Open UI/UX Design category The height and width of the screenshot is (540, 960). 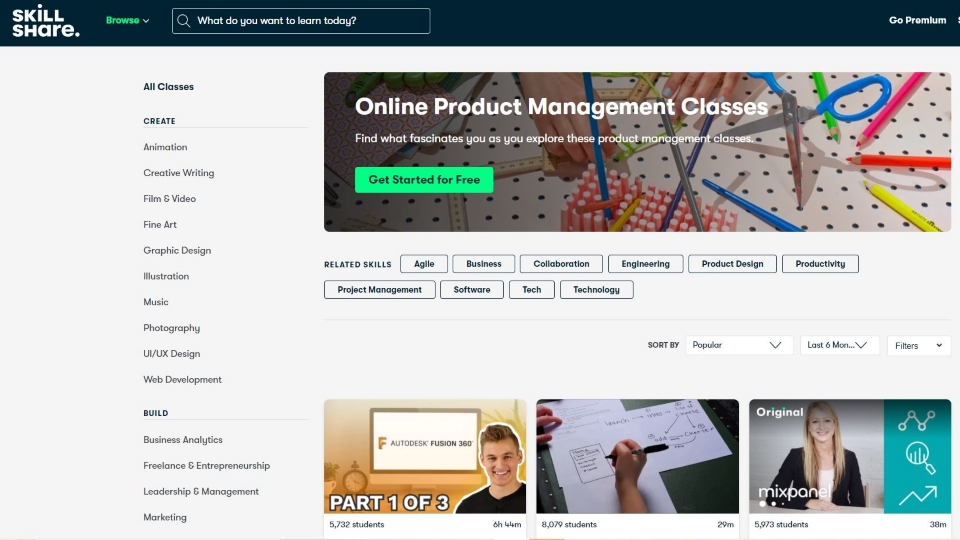click(x=171, y=354)
